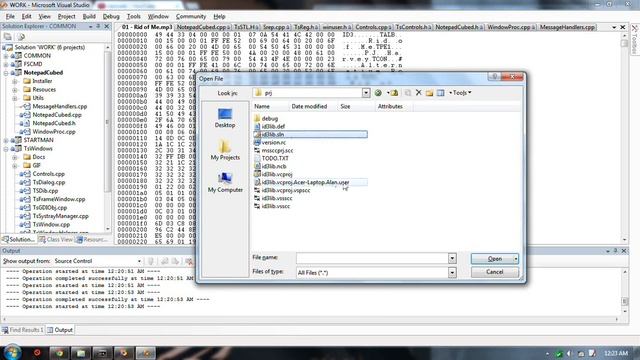
Task: Open the Show output from dropdown
Action: click(139, 261)
